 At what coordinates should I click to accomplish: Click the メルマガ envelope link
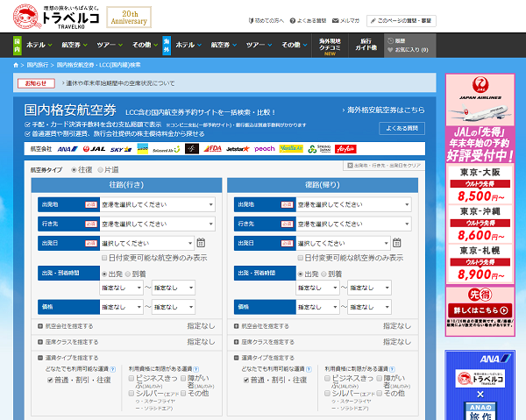pyautogui.click(x=345, y=21)
